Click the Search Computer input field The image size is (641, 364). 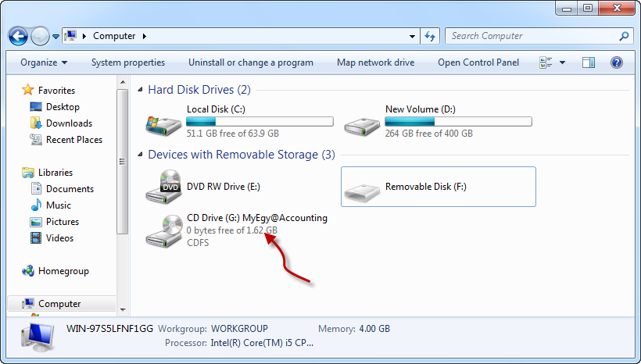coord(532,36)
